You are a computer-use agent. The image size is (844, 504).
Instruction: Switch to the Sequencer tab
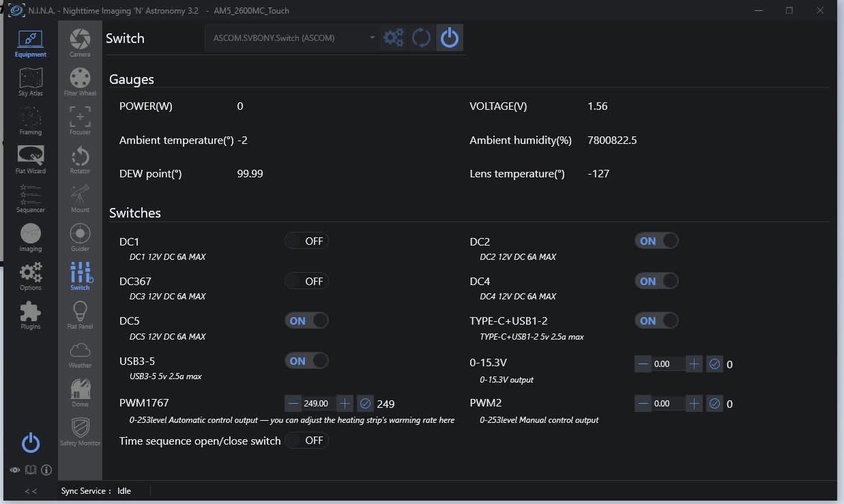click(x=31, y=199)
